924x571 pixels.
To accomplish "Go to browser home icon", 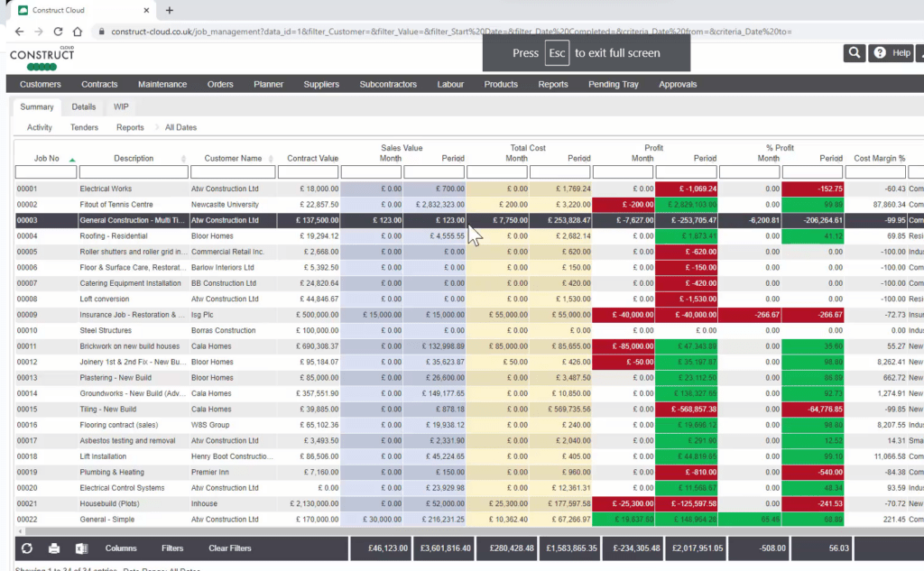I will click(78, 32).
